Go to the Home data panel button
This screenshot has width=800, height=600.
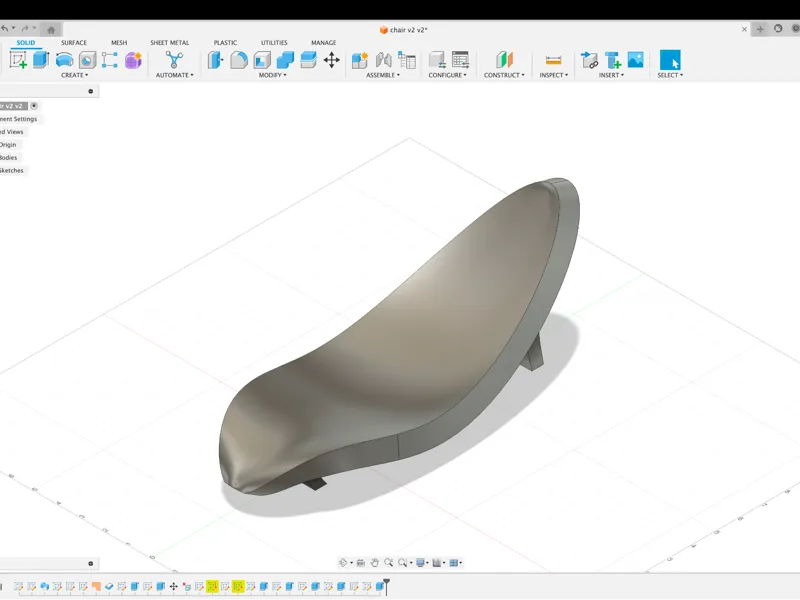coord(51,30)
